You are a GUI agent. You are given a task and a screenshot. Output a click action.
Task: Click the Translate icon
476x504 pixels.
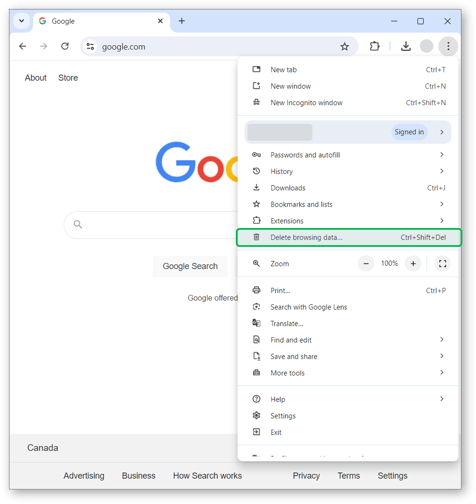point(256,323)
